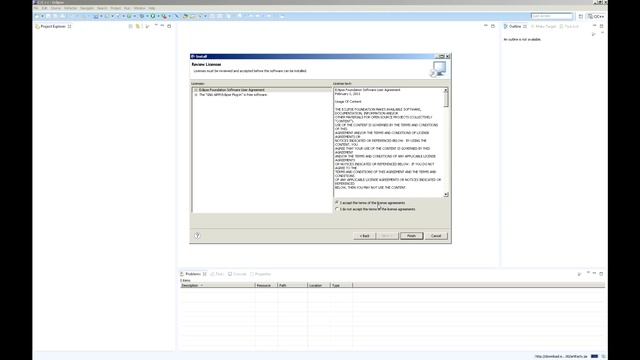The image size is (640, 360).
Task: Open help via the question mark icon
Action: tap(197, 236)
